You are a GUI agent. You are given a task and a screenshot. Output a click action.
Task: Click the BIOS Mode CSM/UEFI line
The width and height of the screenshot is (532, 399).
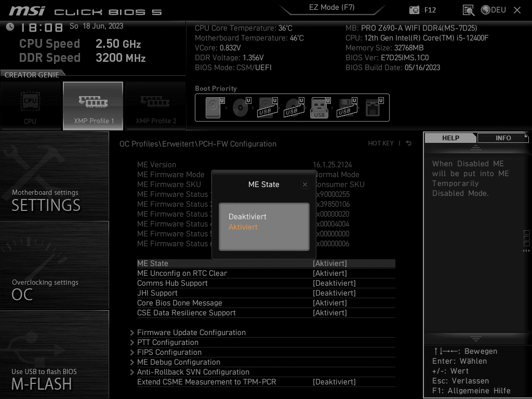(x=233, y=68)
